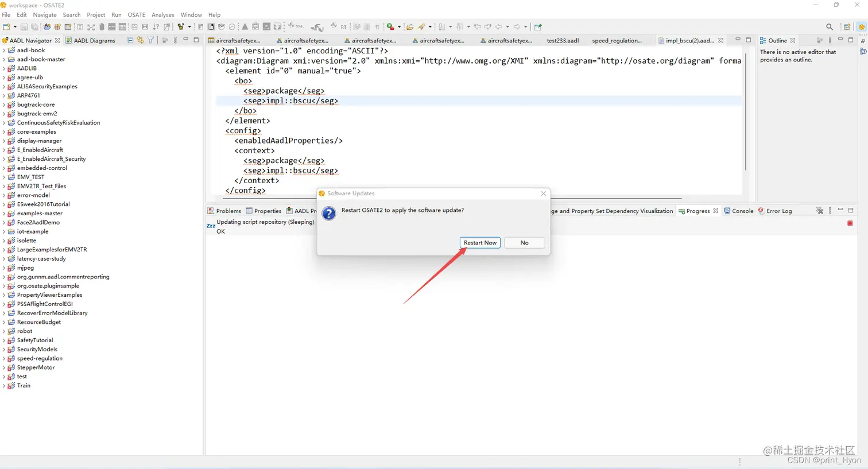The image size is (868, 469).
Task: Open the OSATE menu
Action: pyautogui.click(x=137, y=14)
